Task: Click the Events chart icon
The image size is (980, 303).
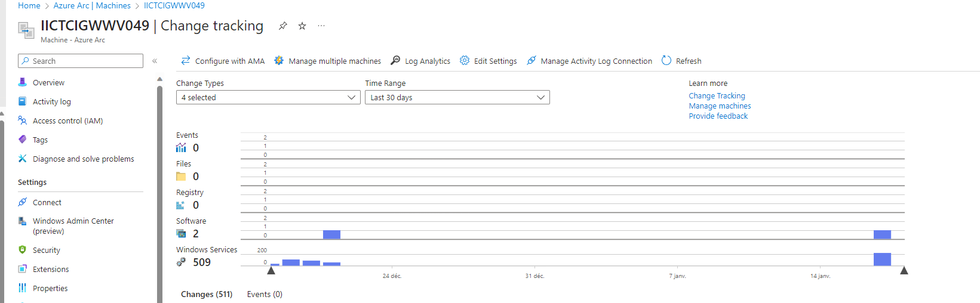Action: (x=181, y=147)
